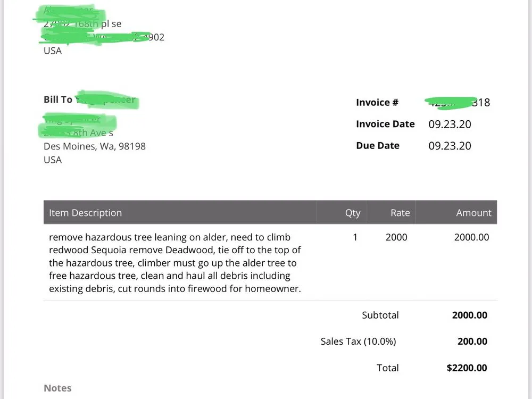
Task: Click the rate value 2000
Action: point(396,237)
